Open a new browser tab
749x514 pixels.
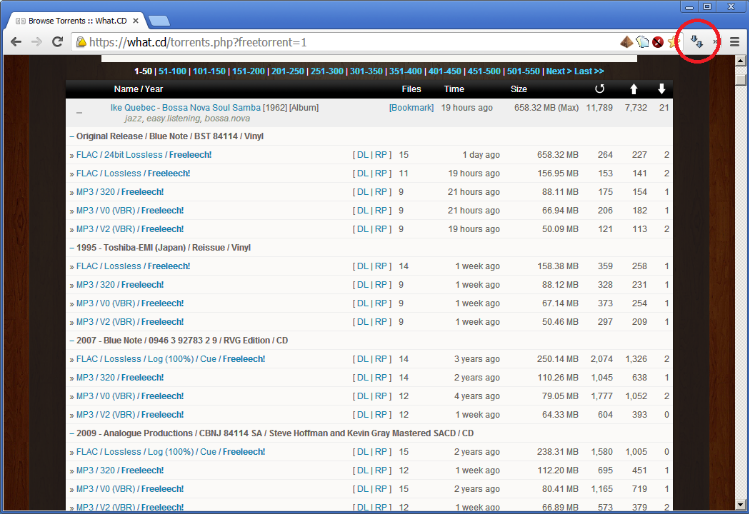[x=159, y=21]
